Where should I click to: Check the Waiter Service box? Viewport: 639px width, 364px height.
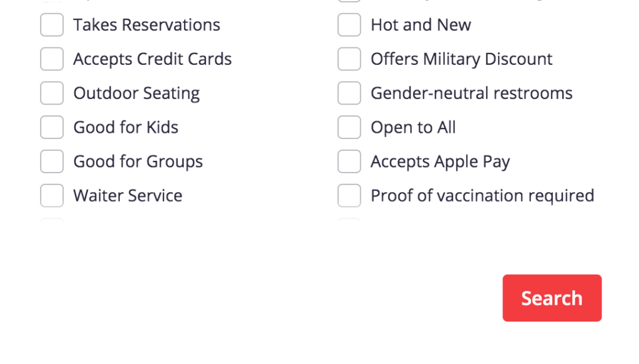click(52, 196)
